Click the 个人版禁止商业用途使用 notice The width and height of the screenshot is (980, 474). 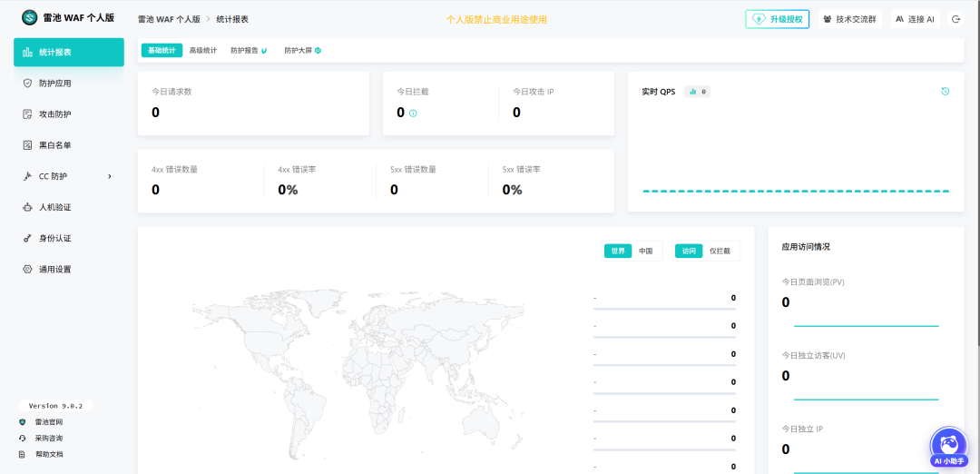496,19
